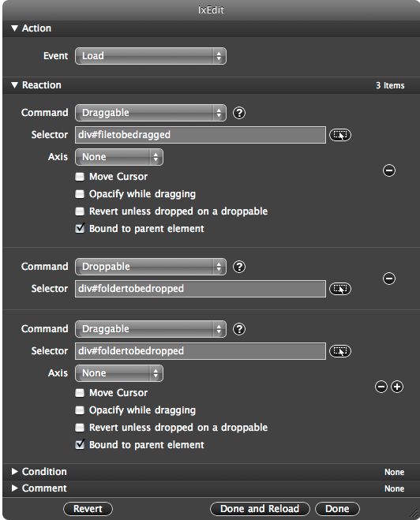Screen dimensions: 420x520
Task: Add a new reaction with plus icon
Action: [x=397, y=387]
